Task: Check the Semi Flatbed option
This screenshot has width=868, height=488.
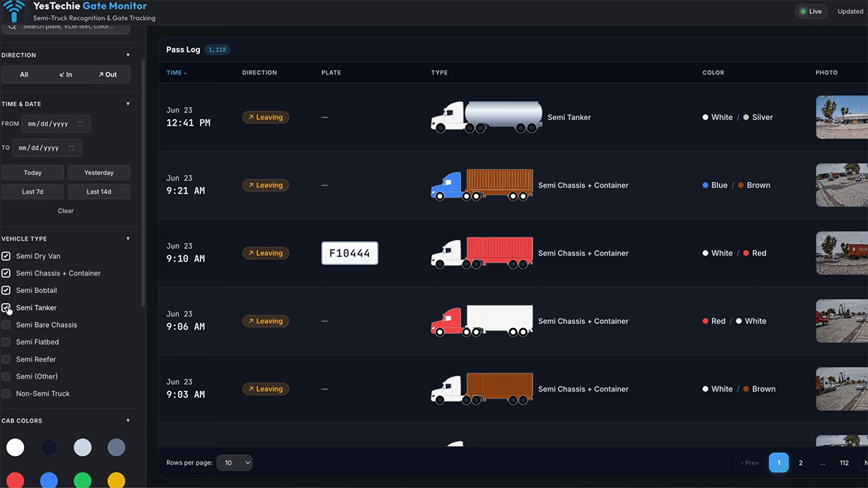Action: [x=6, y=342]
